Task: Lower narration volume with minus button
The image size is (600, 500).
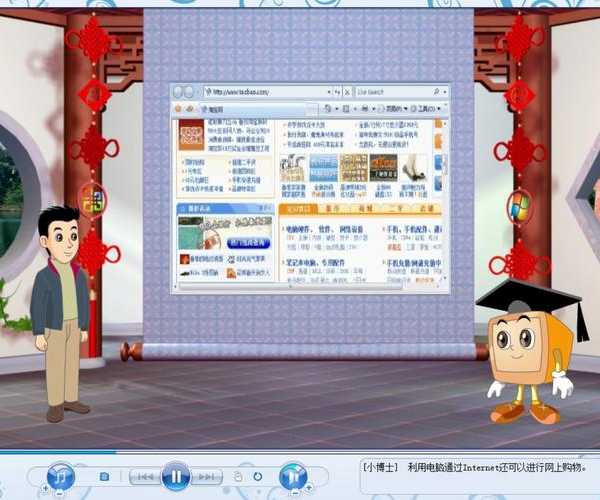Action: point(293,493)
